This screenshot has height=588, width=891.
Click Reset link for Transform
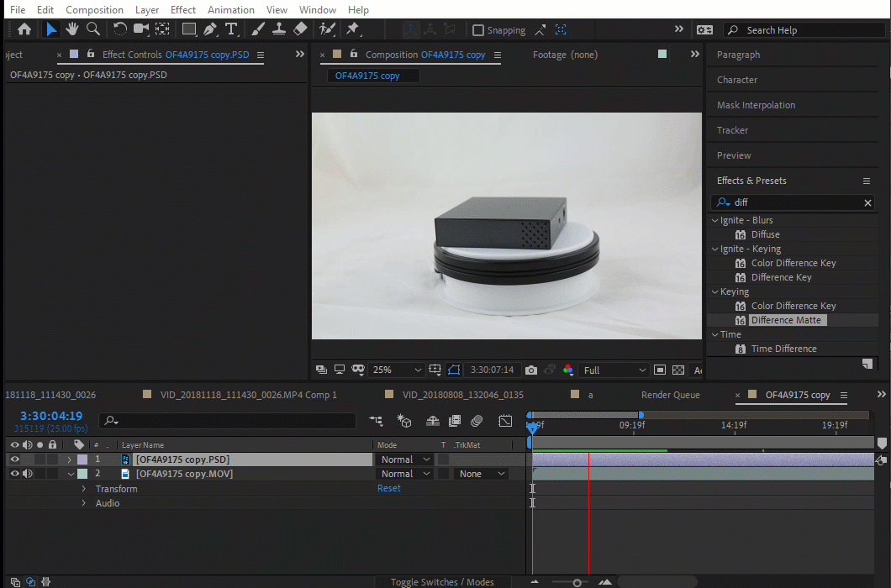tap(388, 488)
